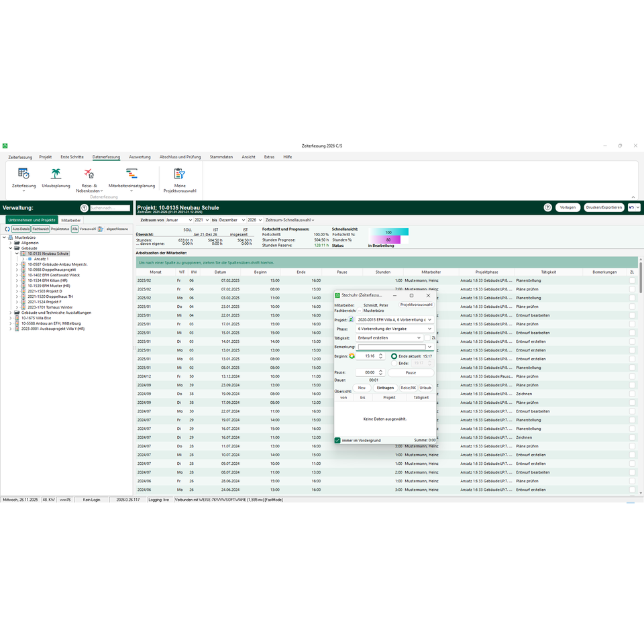The height and width of the screenshot is (644, 644).
Task: Open the Zeiterfassung ribbon icon
Action: 23,174
